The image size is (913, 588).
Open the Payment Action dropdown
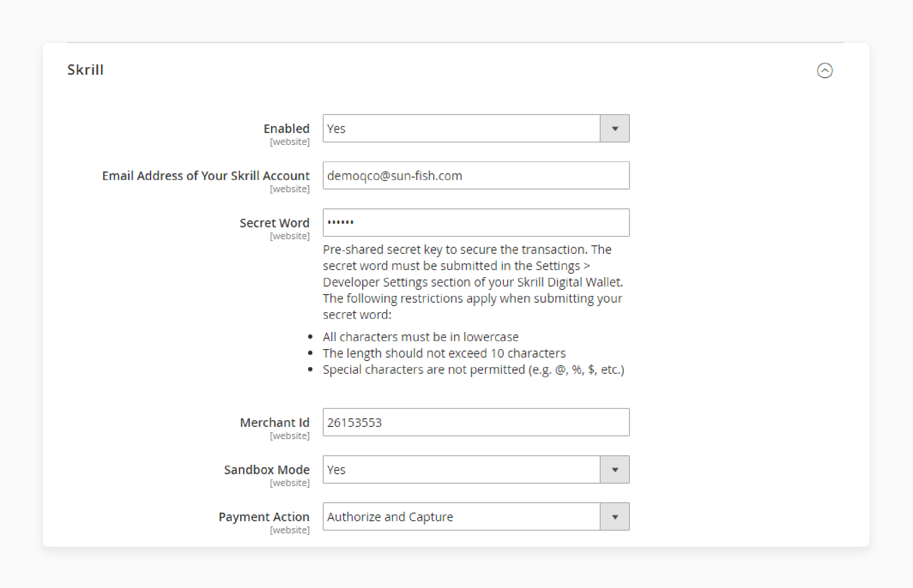click(476, 517)
